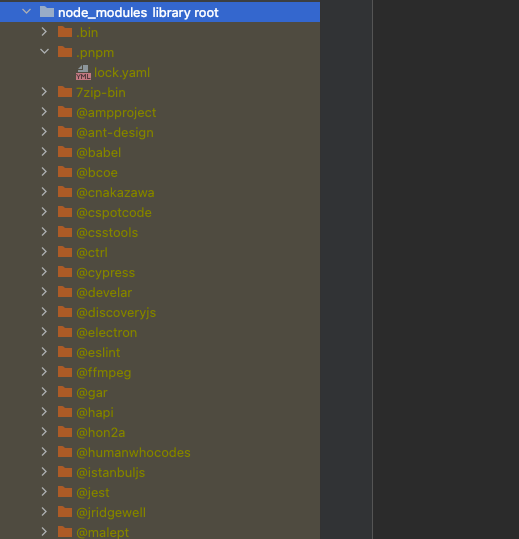Click the @electron folder icon
Screen dimensions: 519x539
point(65,332)
